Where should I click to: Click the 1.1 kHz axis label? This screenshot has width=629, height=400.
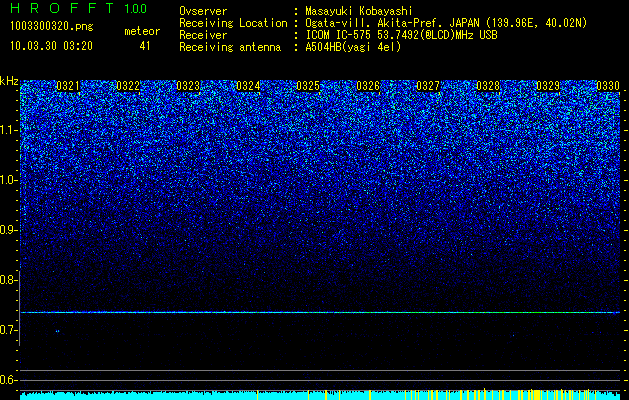coord(9,130)
